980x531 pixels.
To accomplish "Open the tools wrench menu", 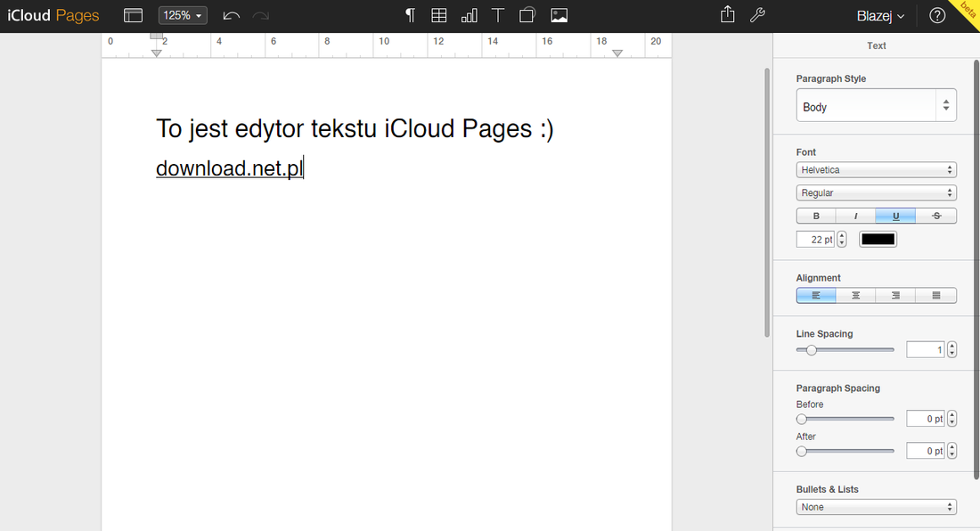I will (x=757, y=15).
